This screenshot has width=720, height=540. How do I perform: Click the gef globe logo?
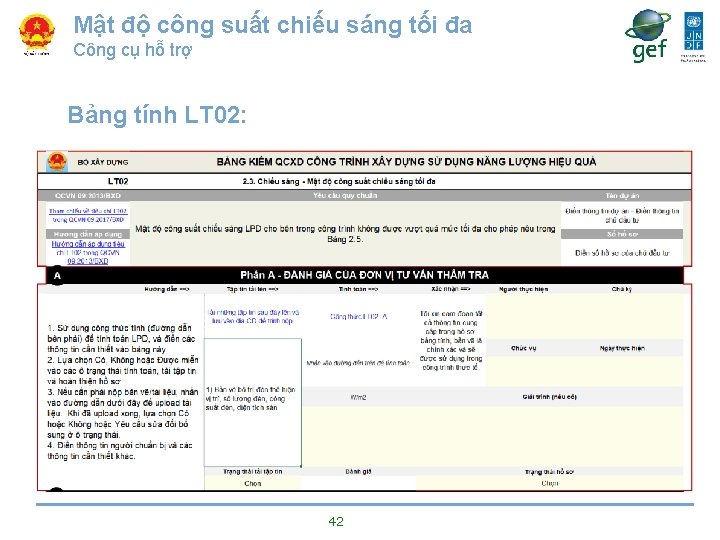(648, 36)
